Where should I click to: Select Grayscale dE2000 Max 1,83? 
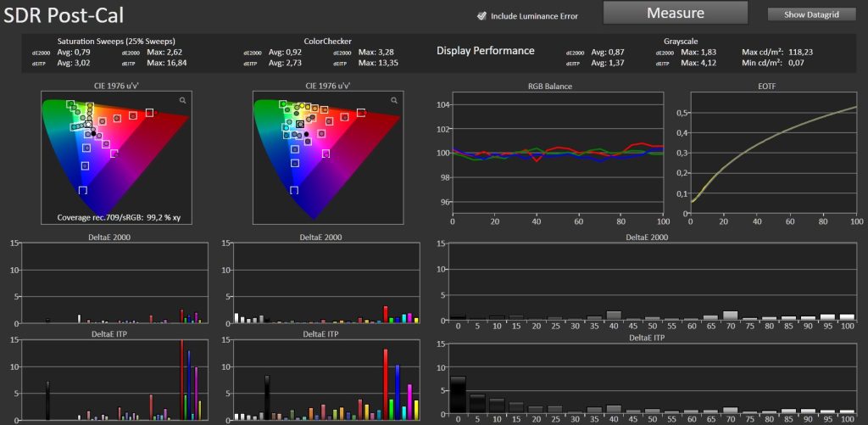pos(698,52)
